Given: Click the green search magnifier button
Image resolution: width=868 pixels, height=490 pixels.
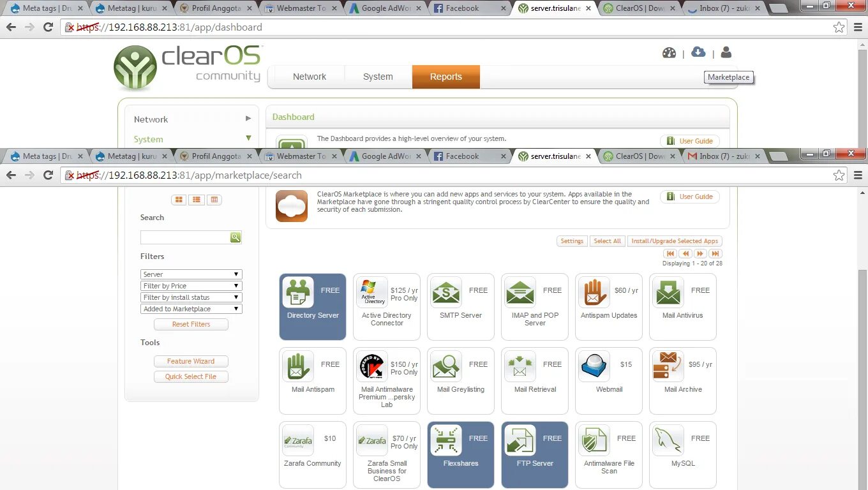Looking at the screenshot, I should 236,237.
